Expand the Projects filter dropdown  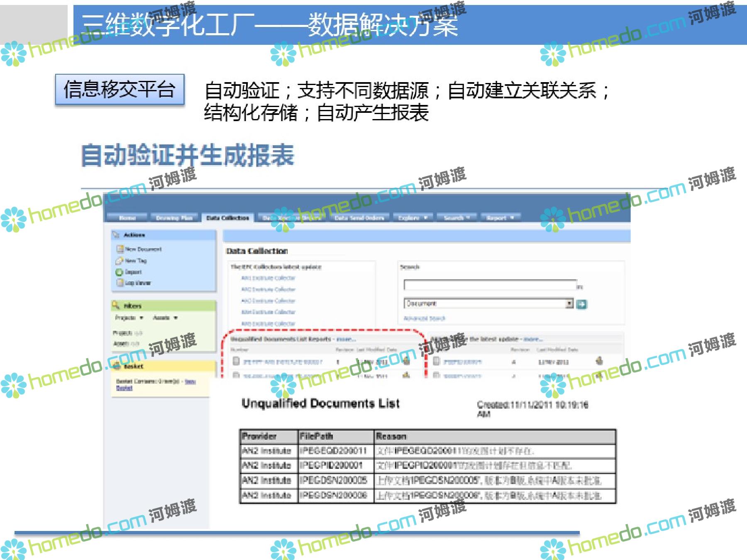(x=142, y=318)
